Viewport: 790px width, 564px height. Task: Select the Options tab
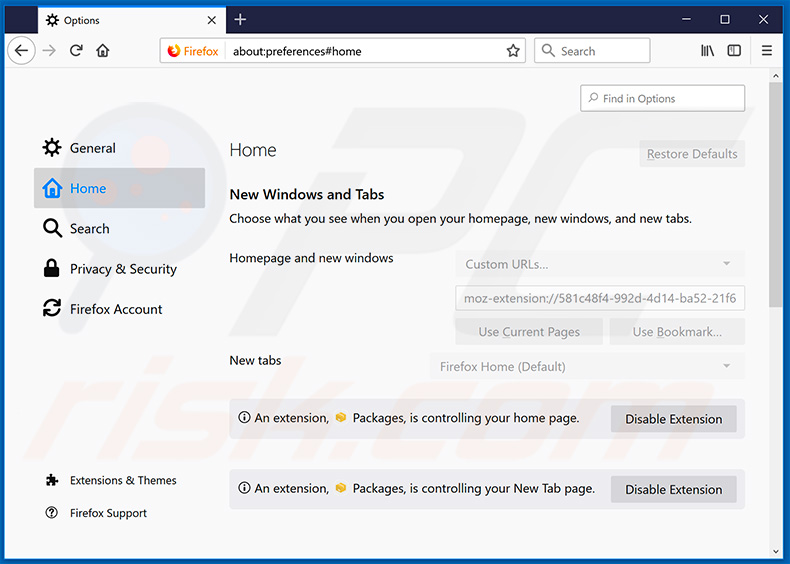point(131,20)
